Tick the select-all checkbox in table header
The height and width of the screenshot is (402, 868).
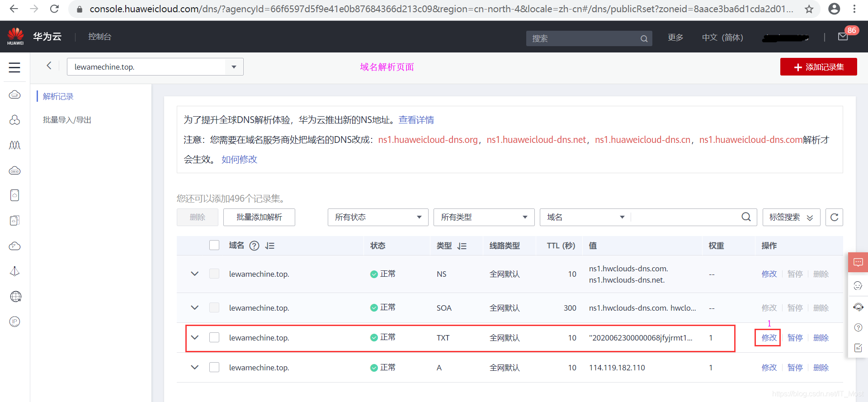(214, 245)
